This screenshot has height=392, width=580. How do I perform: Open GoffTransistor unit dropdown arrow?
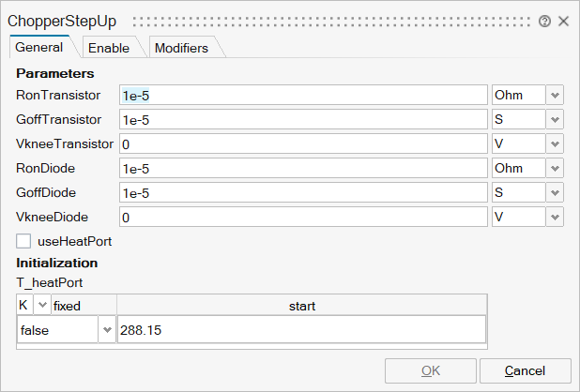point(556,119)
